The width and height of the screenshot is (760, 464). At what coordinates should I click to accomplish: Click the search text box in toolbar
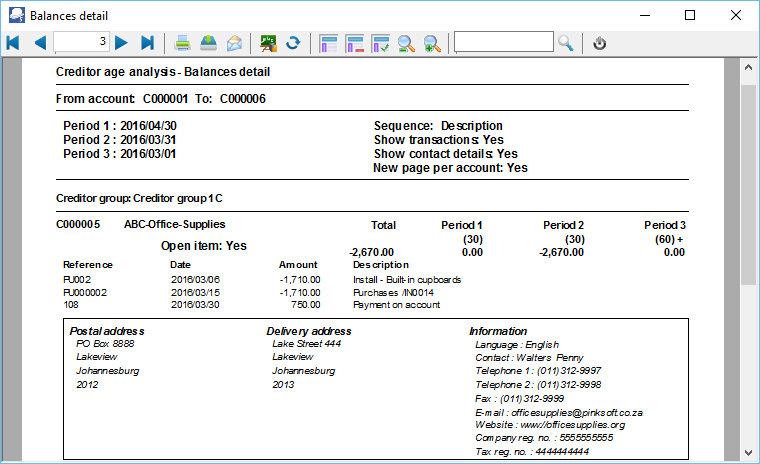[503, 42]
